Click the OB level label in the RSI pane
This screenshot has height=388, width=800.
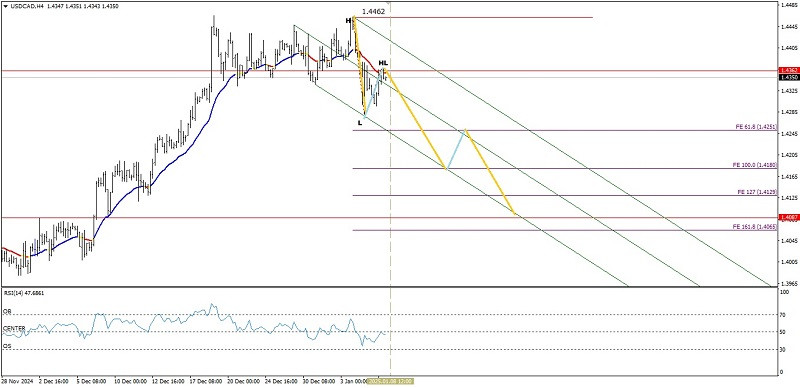tap(8, 311)
